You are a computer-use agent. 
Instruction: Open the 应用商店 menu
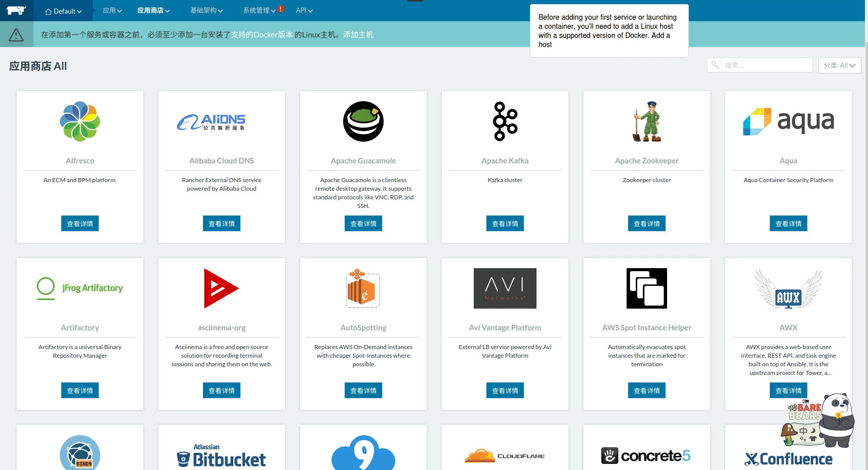(153, 11)
